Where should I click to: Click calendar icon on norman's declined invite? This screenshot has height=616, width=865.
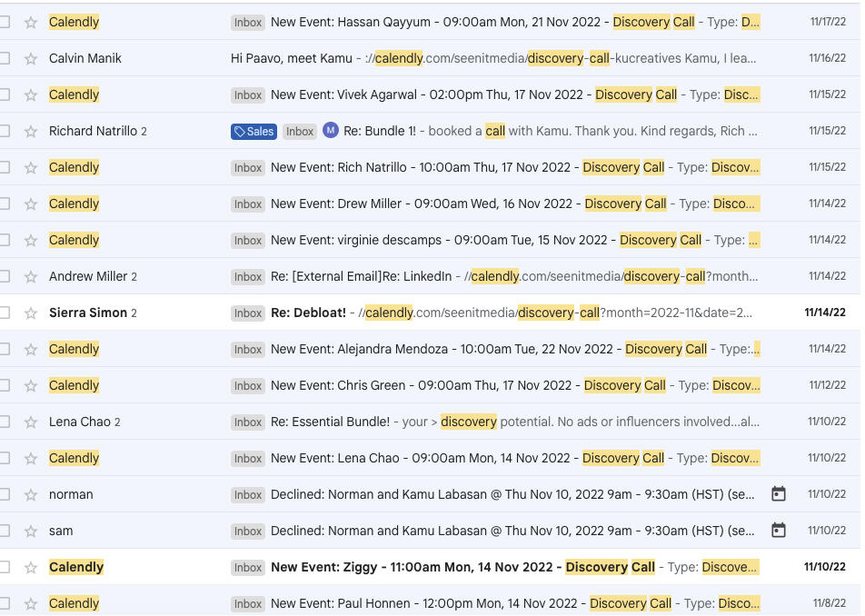click(x=778, y=494)
